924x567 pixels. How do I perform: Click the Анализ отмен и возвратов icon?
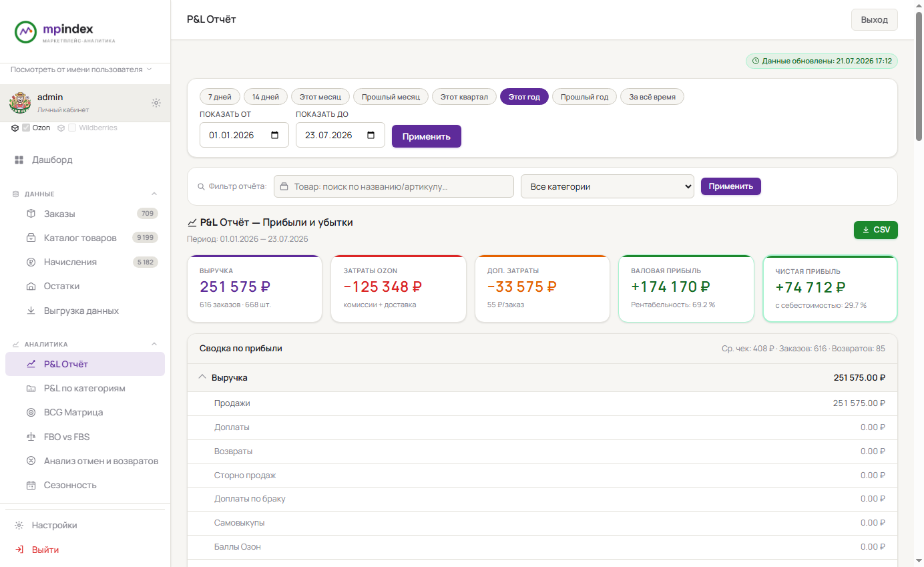[31, 461]
